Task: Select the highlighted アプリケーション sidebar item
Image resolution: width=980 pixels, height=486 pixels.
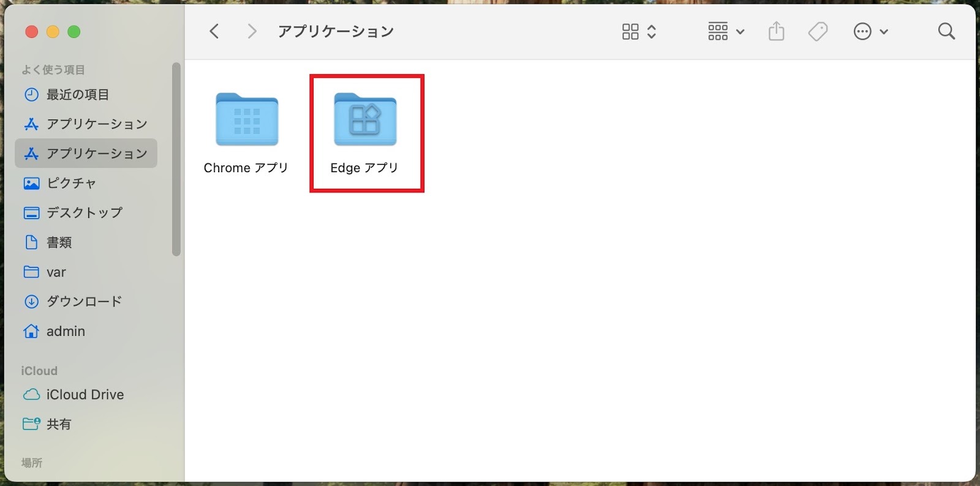Action: [86, 153]
